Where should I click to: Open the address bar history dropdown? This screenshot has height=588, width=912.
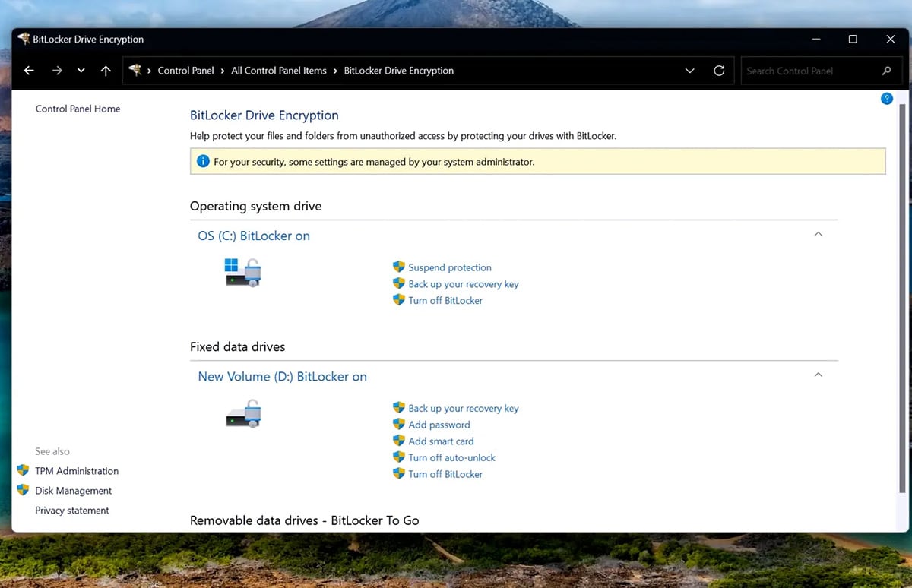690,71
